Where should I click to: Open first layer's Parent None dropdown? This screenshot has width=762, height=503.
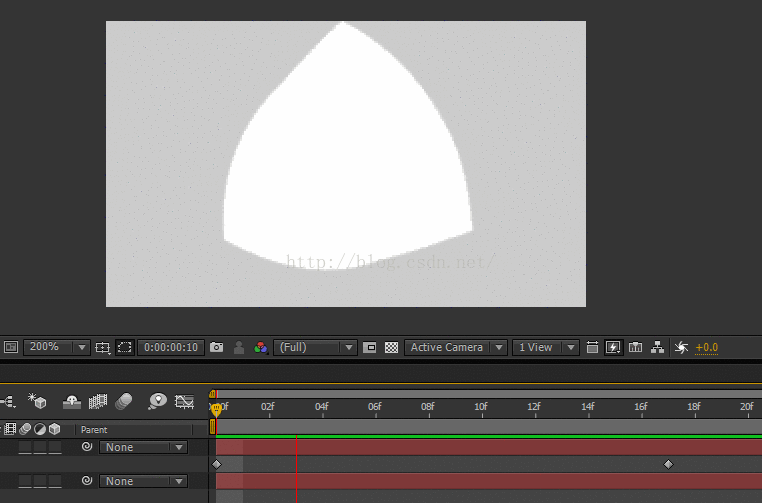tap(142, 448)
